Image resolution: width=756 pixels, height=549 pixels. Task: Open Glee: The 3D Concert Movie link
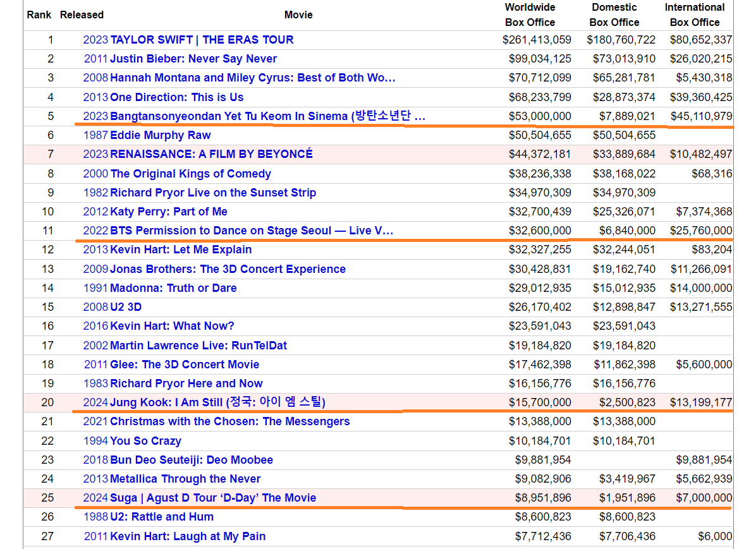[185, 365]
